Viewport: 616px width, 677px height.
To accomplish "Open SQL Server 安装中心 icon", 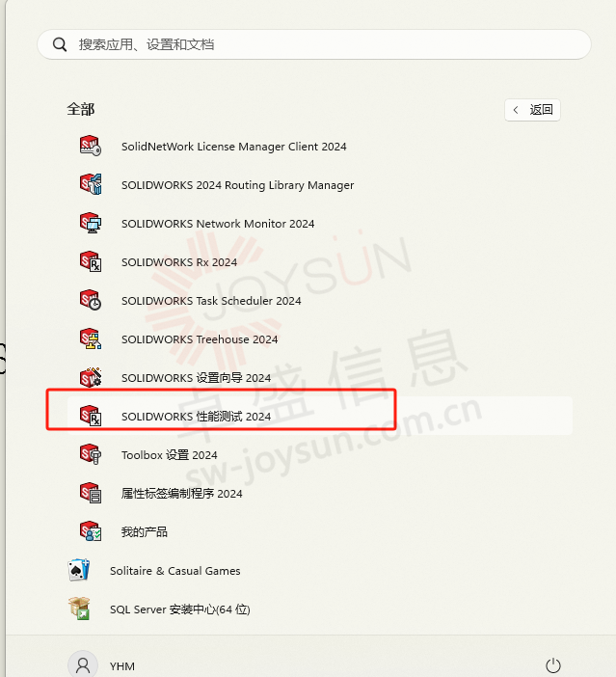I will click(78, 609).
